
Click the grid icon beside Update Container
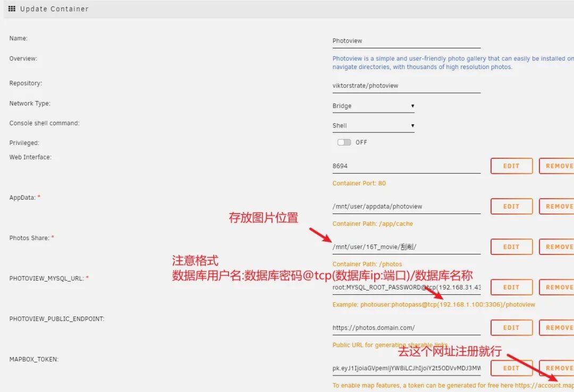pyautogui.click(x=12, y=8)
